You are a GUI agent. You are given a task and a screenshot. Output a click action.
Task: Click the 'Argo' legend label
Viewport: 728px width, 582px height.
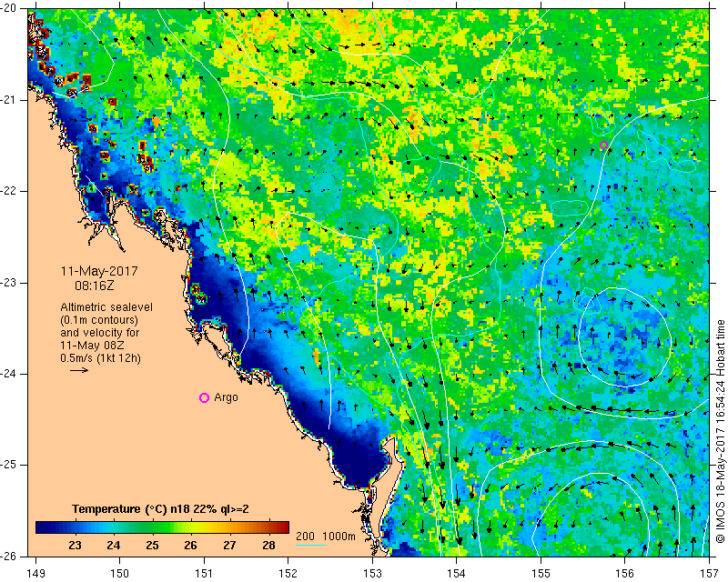click(x=226, y=397)
